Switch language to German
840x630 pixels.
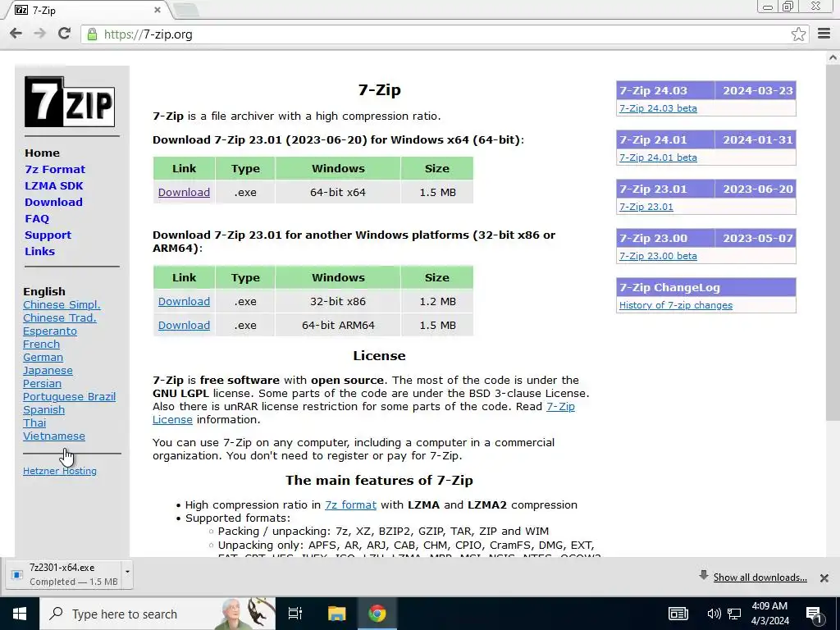point(43,358)
